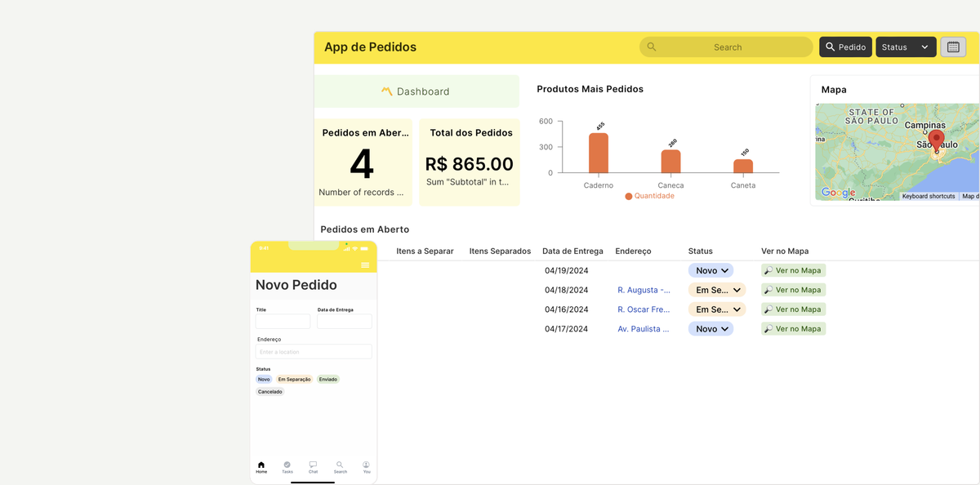
Task: Expand the Novo dropdown on the 04/19/2024 row
Action: click(710, 269)
